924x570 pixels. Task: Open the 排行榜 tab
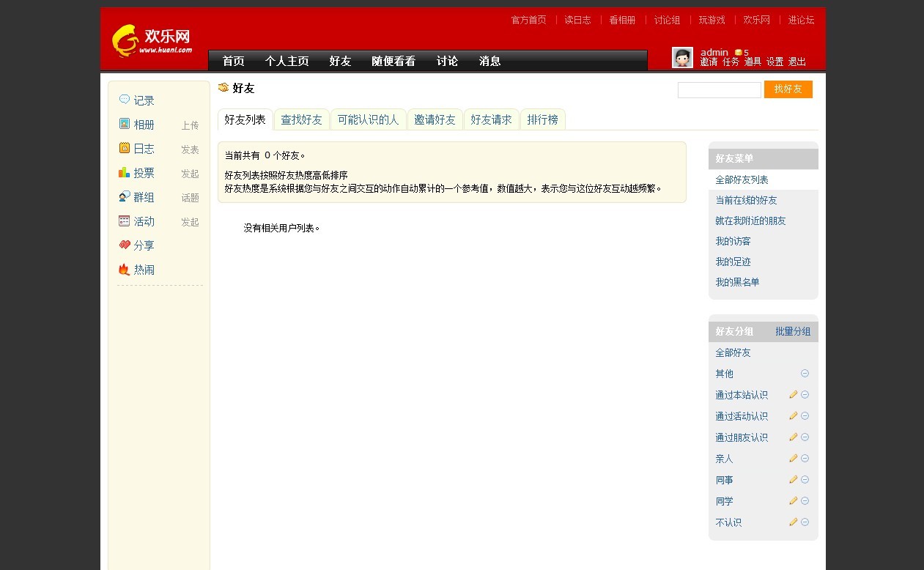(543, 119)
